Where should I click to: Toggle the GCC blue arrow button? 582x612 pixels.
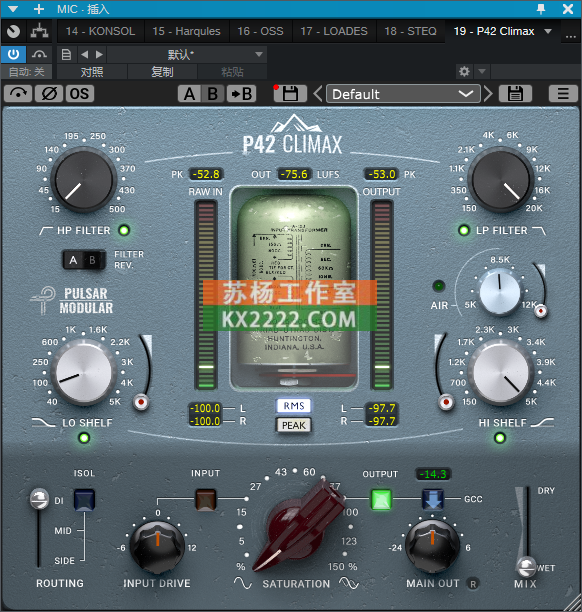pyautogui.click(x=433, y=500)
